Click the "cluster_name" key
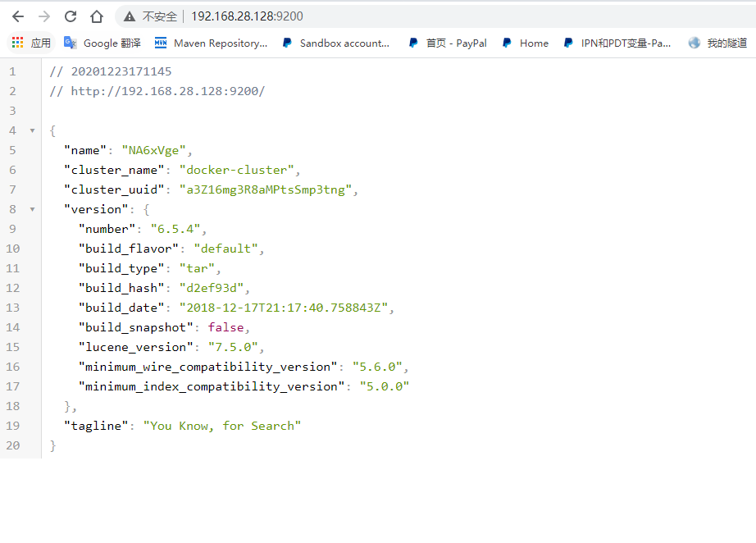The width and height of the screenshot is (756, 543). [x=114, y=171]
